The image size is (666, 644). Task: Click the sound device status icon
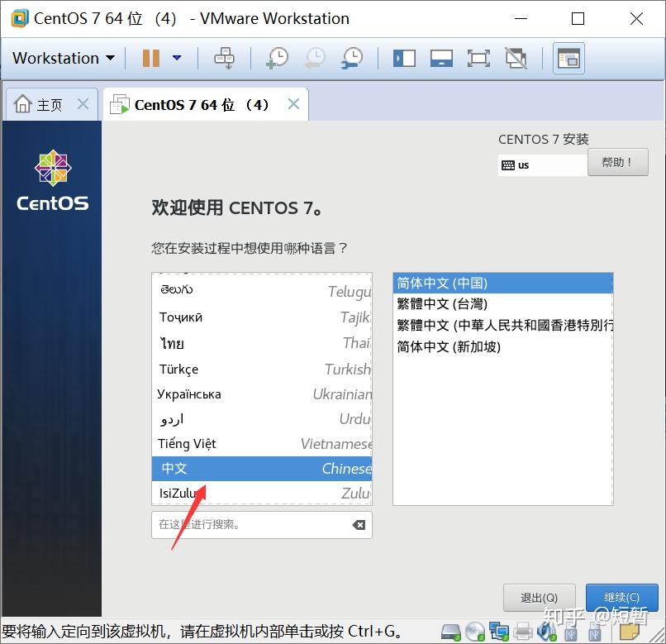coord(547,632)
